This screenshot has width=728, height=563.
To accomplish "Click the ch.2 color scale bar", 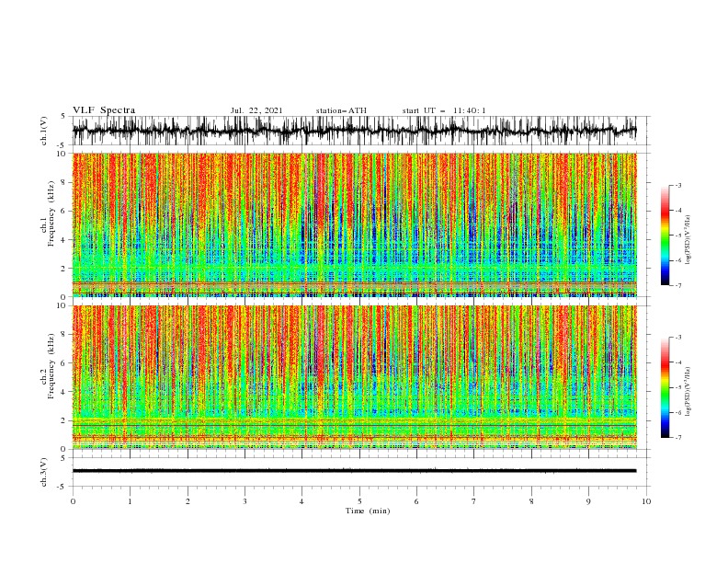I will [665, 387].
